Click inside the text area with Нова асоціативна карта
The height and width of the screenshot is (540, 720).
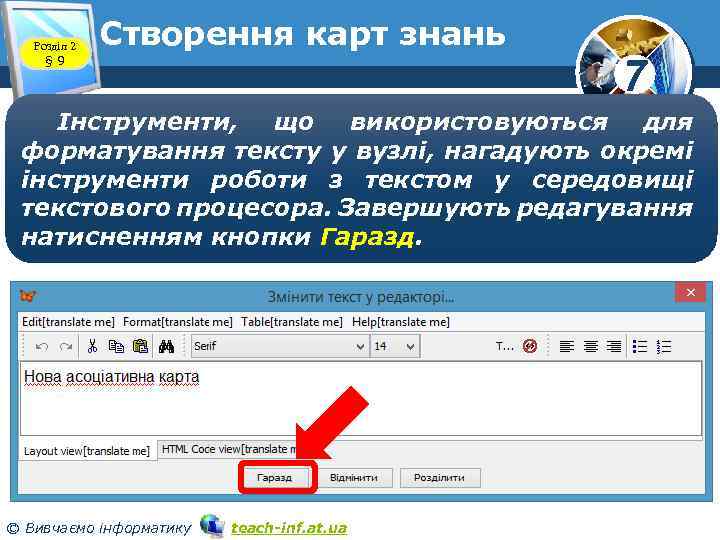pyautogui.click(x=361, y=398)
